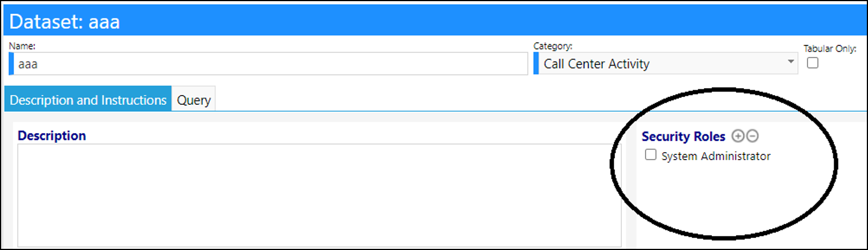Click the Category field label
This screenshot has width=868, height=250.
tap(553, 46)
